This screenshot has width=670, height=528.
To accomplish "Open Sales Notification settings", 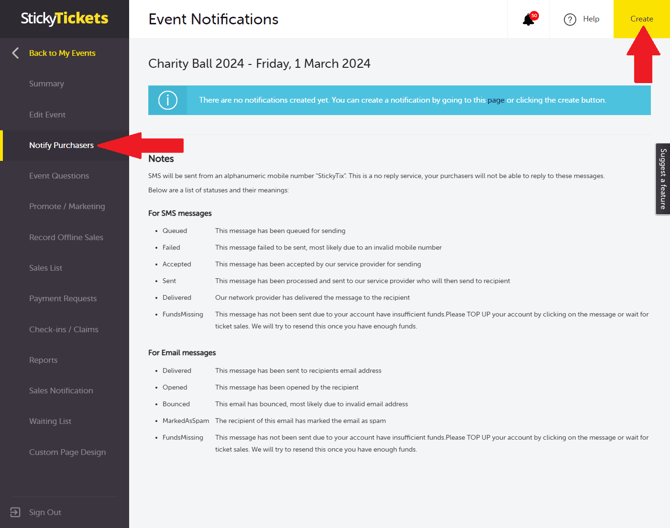I will point(61,390).
